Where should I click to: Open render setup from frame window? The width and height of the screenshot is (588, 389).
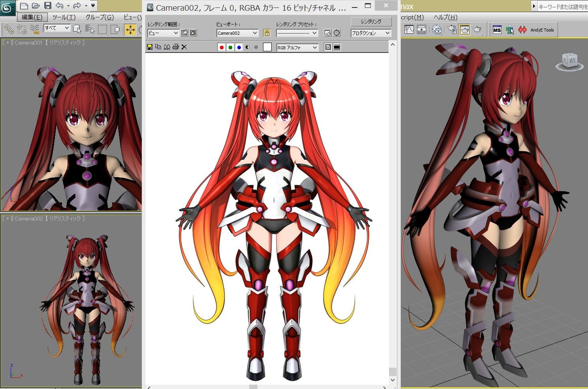point(328,33)
